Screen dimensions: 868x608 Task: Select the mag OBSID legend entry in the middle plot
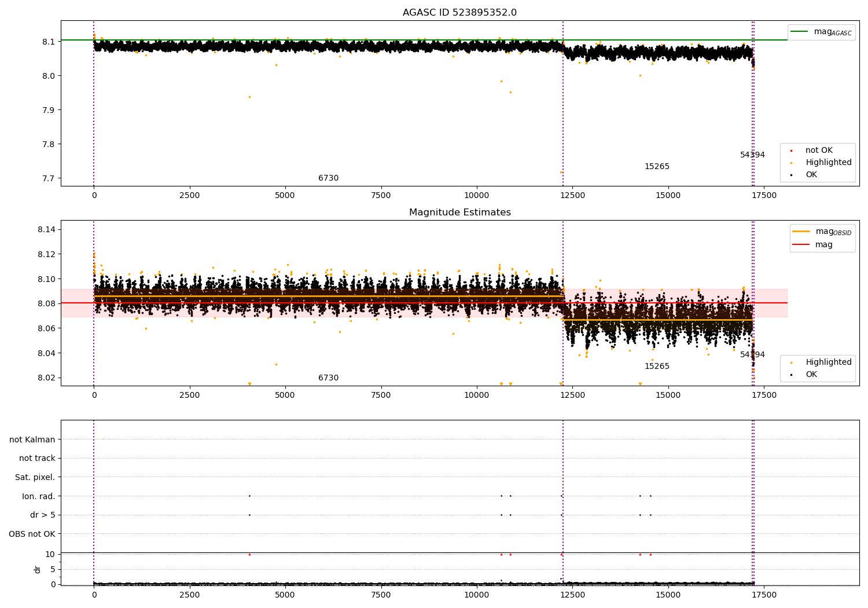[x=822, y=232]
